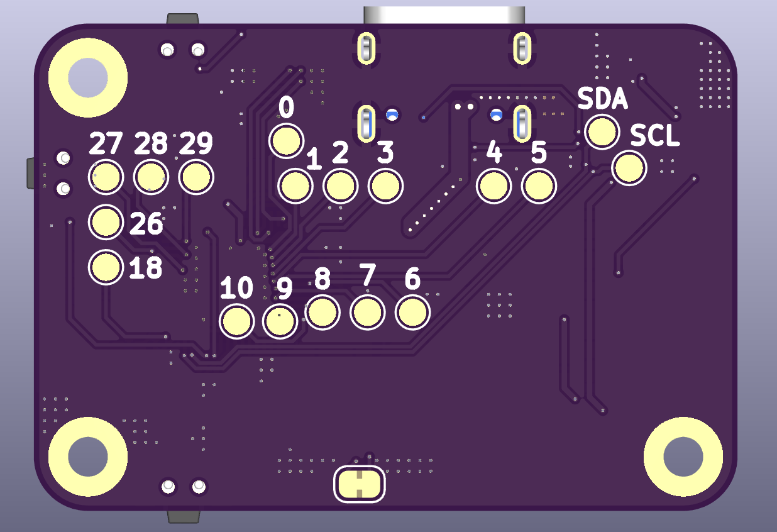Click the pad beneath label 3
The height and width of the screenshot is (532, 777).
coord(385,186)
